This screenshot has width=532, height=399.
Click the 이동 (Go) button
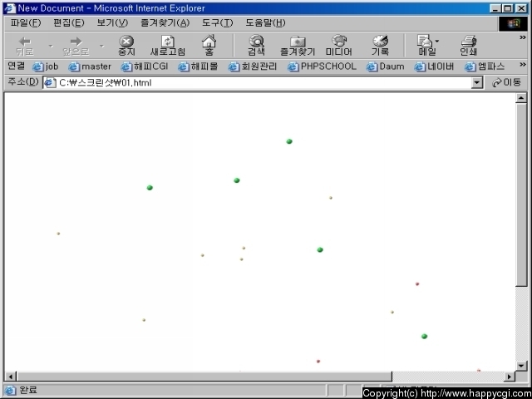click(506, 82)
